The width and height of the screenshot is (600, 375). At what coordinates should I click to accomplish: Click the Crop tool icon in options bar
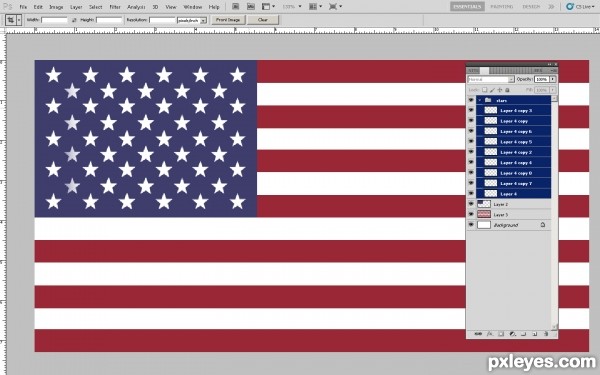[x=10, y=20]
